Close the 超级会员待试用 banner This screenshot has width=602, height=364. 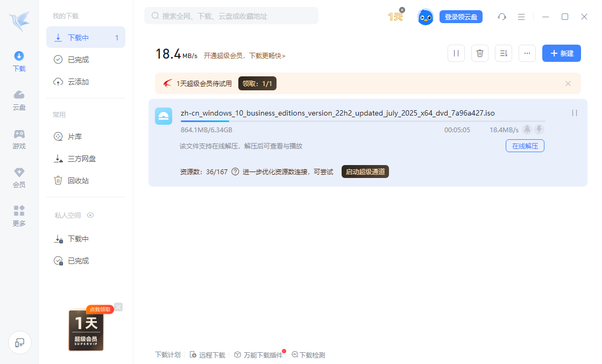pyautogui.click(x=568, y=84)
